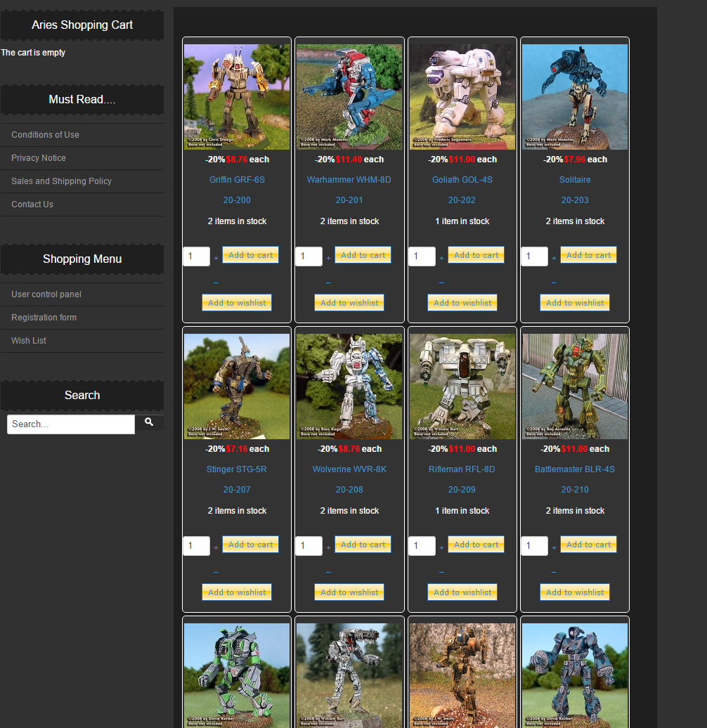Click Griffin GRF-6S quantity field
Image resolution: width=707 pixels, height=728 pixels.
pyautogui.click(x=196, y=256)
